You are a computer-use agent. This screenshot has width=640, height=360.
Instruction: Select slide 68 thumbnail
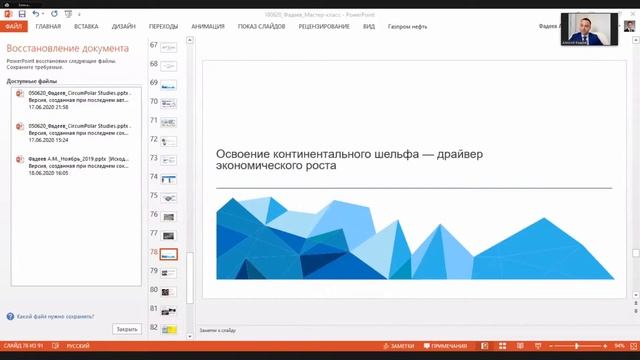click(x=168, y=66)
